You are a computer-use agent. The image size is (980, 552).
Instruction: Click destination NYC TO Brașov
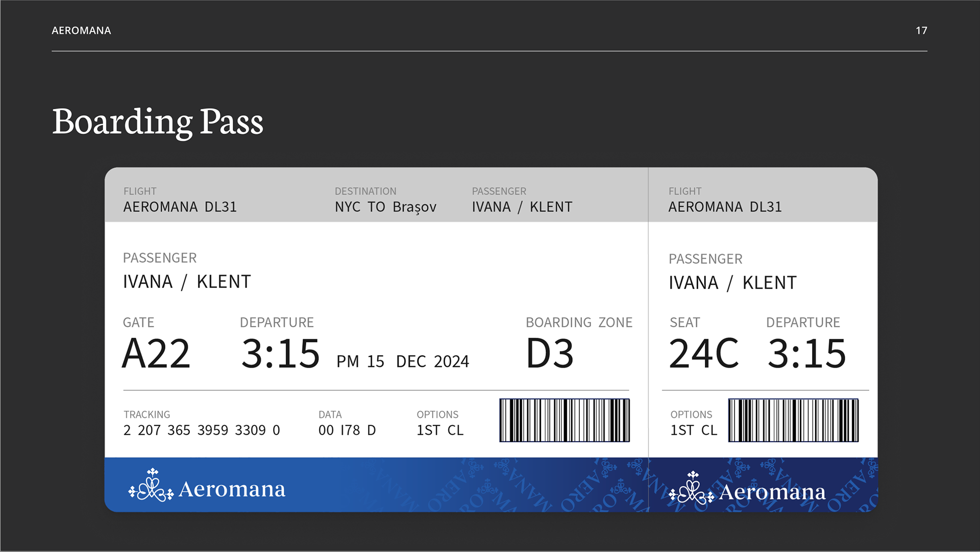click(386, 207)
